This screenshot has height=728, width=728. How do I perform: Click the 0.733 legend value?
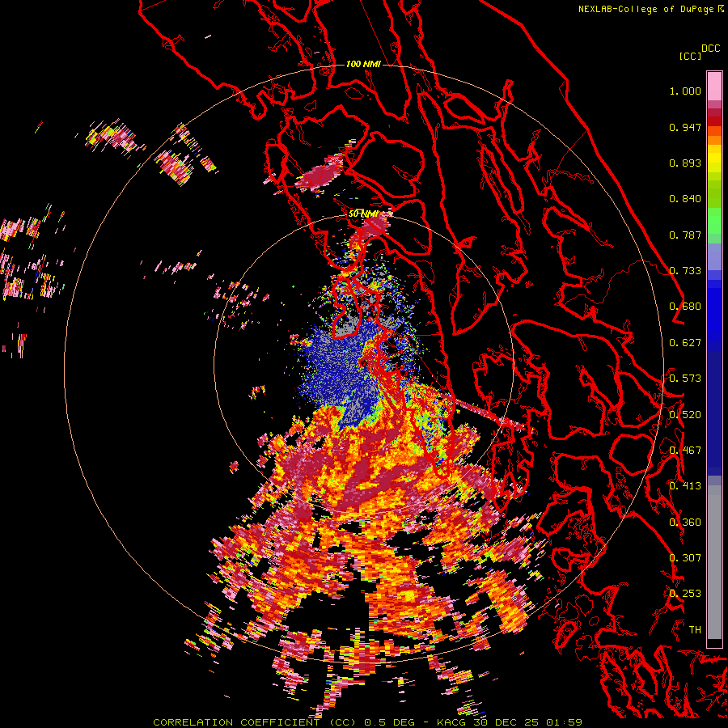[x=685, y=271]
